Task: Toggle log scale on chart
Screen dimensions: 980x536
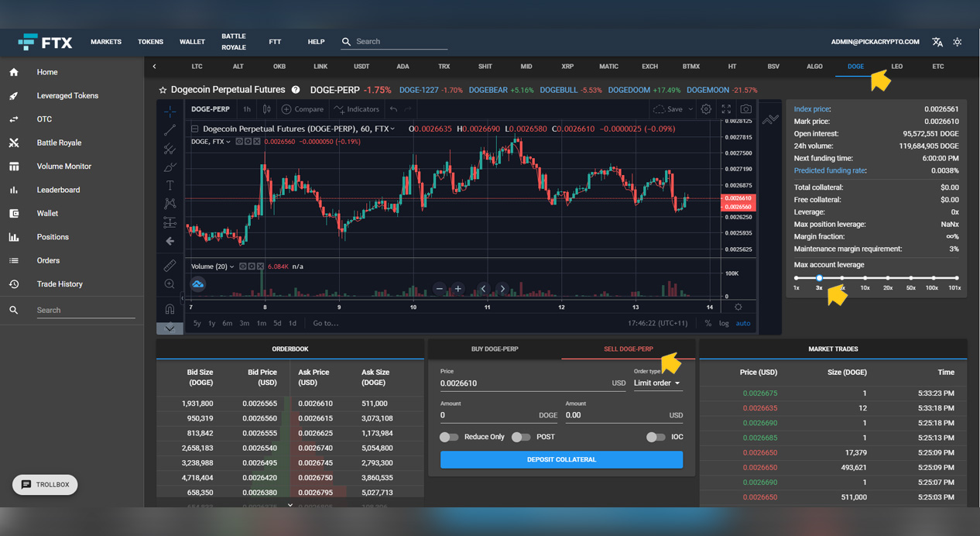Action: pos(724,323)
